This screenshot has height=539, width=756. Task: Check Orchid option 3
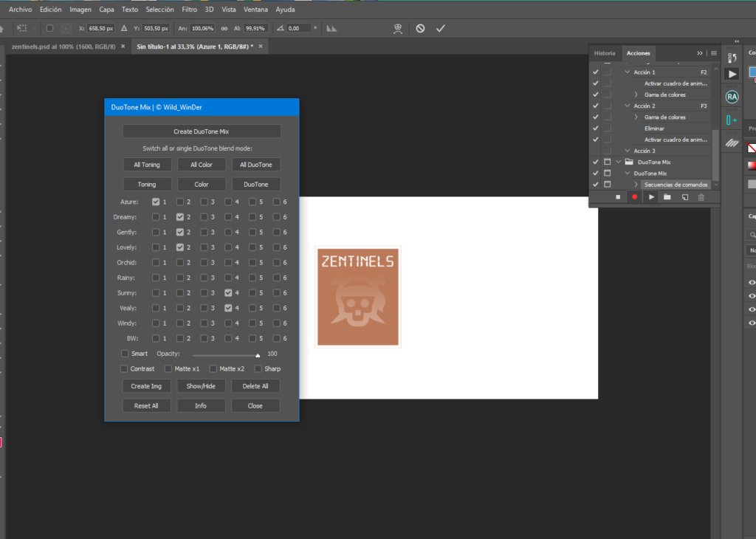point(204,263)
